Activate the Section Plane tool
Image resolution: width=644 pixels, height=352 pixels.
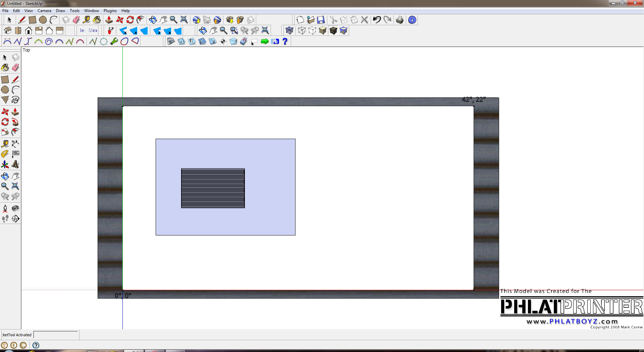click(x=15, y=219)
